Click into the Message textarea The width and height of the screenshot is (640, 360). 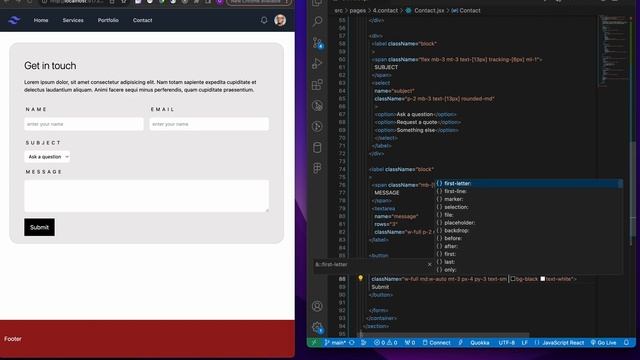click(147, 196)
